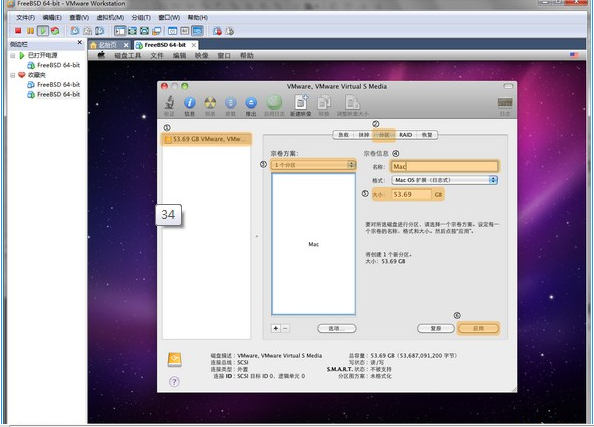Close the FreeBSD 64-bit tab
594x427 pixels.
194,45
